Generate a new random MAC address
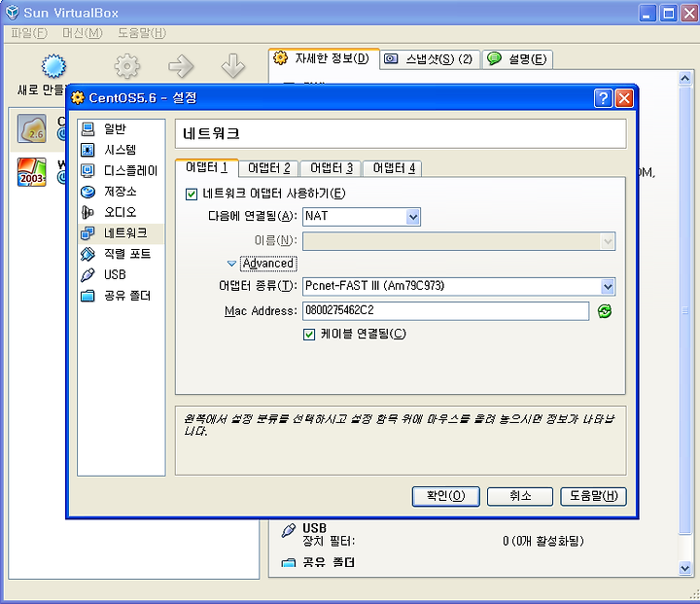 (605, 311)
